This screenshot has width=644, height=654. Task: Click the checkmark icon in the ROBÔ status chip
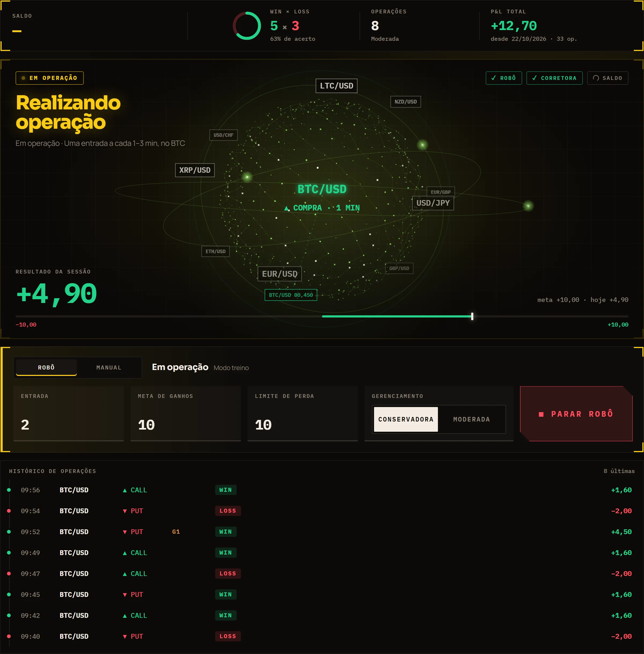[493, 78]
